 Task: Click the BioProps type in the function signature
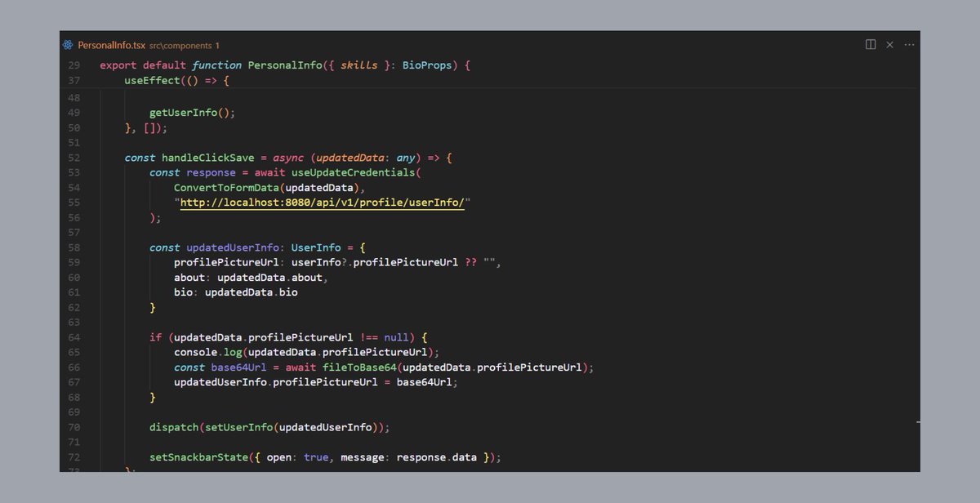427,65
